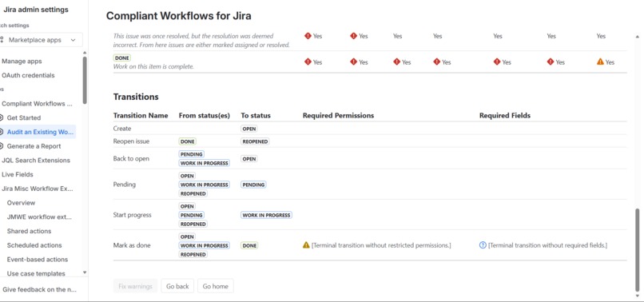Click first red error icon in DONE row
Viewport: 644px width, 302px height.
point(308,62)
